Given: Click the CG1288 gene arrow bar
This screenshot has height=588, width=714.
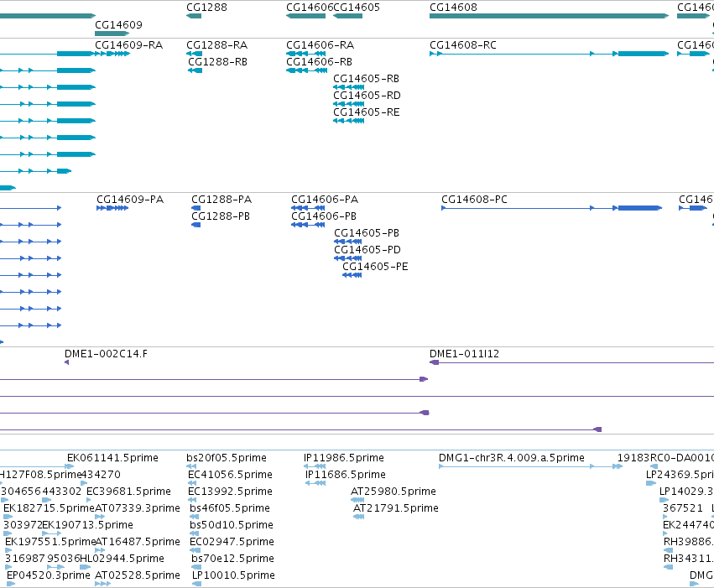Looking at the screenshot, I should 194,16.
